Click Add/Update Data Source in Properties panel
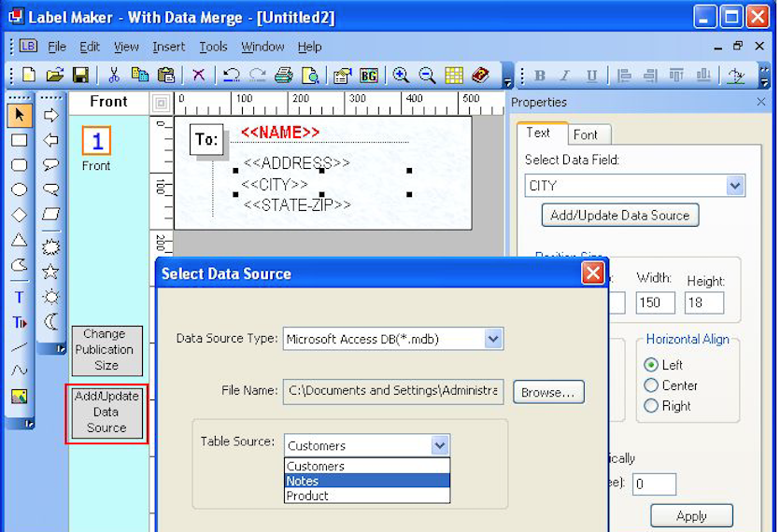The width and height of the screenshot is (780, 532). [620, 216]
